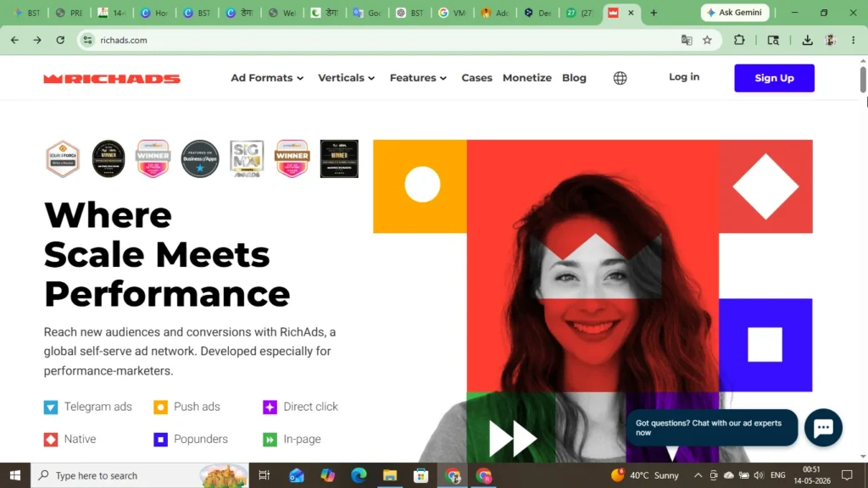Screen dimensions: 868x488
Task: Go back with browser back arrow
Action: pyautogui.click(x=14, y=40)
